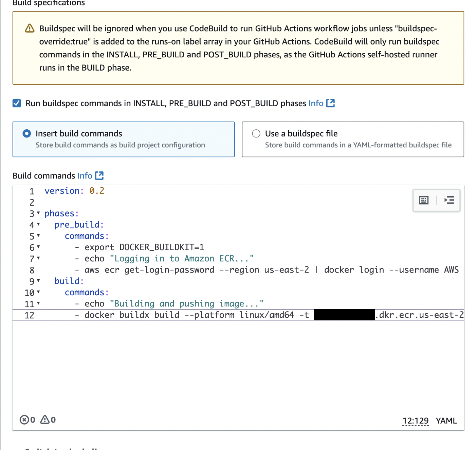
Task: Keep 'Insert build commands' selected by clicking its radio button
Action: pos(26,133)
